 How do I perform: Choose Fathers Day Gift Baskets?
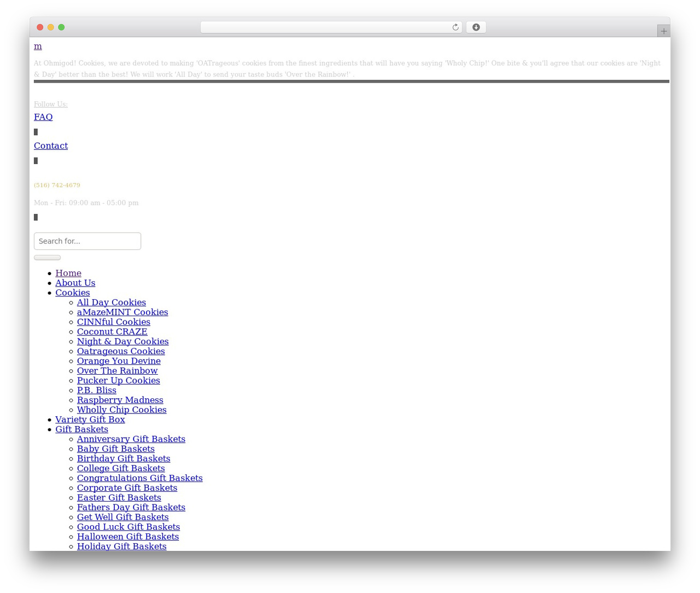click(x=131, y=508)
